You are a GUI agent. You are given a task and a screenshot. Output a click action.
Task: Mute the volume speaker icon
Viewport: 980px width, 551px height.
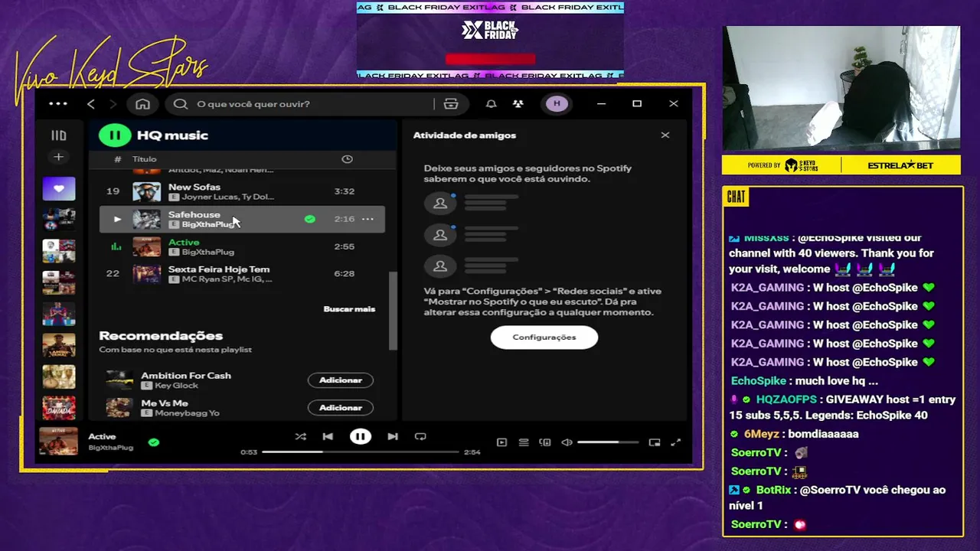[x=567, y=442]
